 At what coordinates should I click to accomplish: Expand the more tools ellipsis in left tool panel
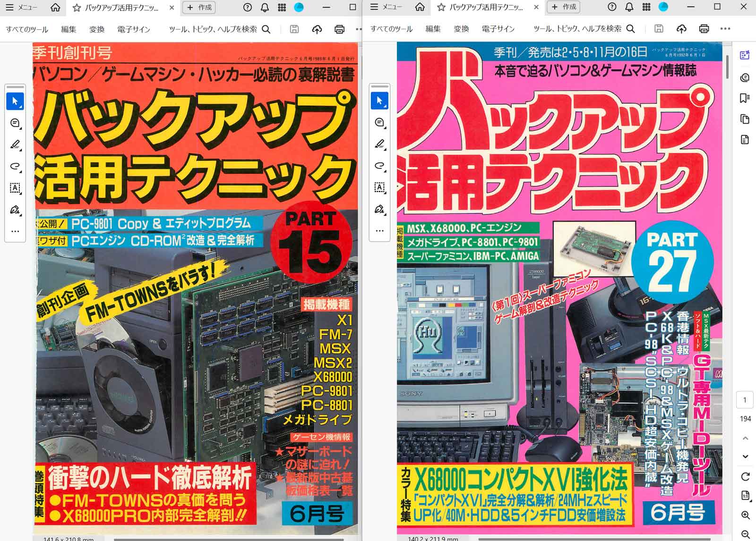click(x=15, y=231)
